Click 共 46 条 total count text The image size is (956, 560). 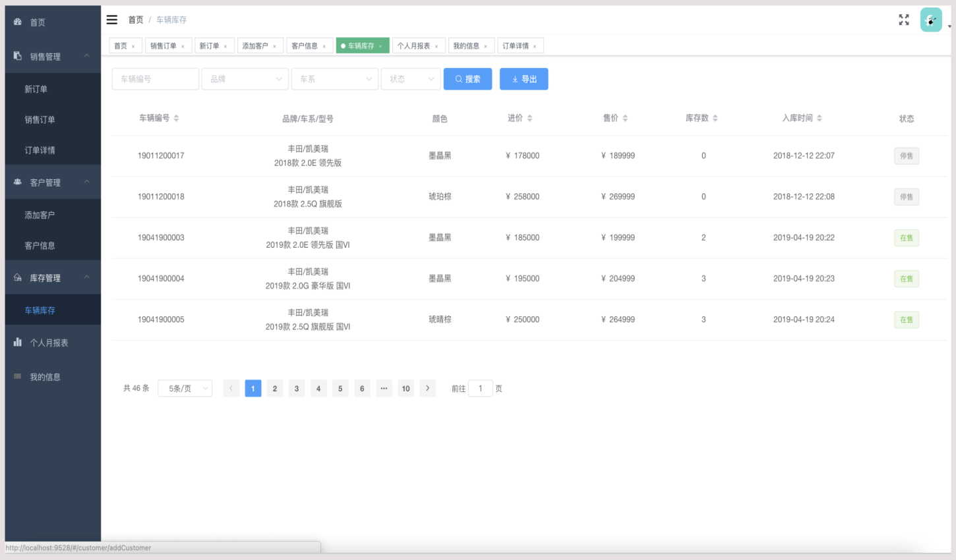[x=136, y=388]
